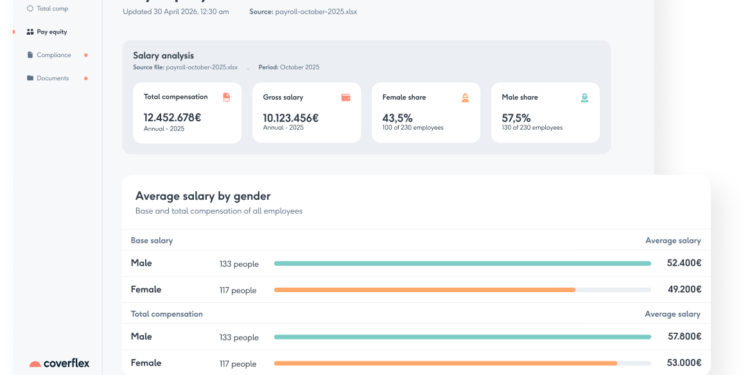Select Pay equity sidebar item
Screen dimensions: 750x375
(47, 32)
